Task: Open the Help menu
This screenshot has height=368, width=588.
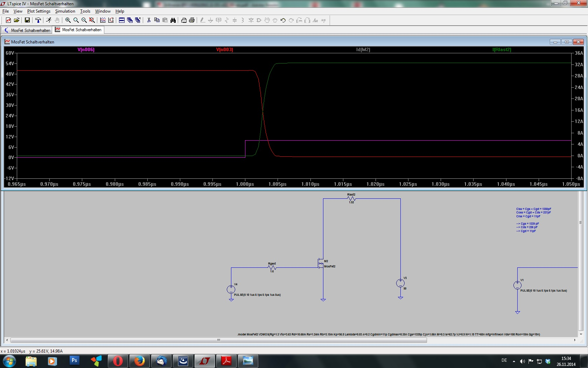Action: (x=120, y=11)
